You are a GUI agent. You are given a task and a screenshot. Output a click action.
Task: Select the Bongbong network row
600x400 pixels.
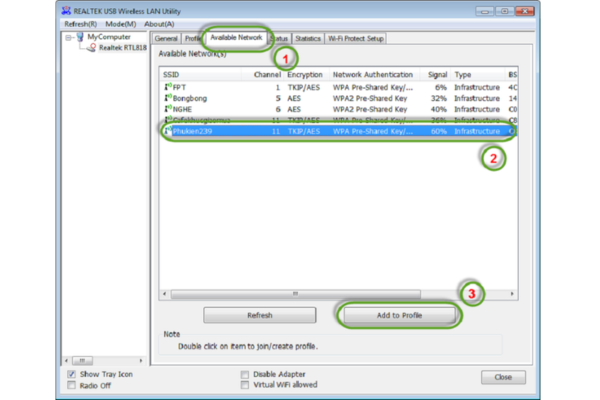tap(339, 98)
